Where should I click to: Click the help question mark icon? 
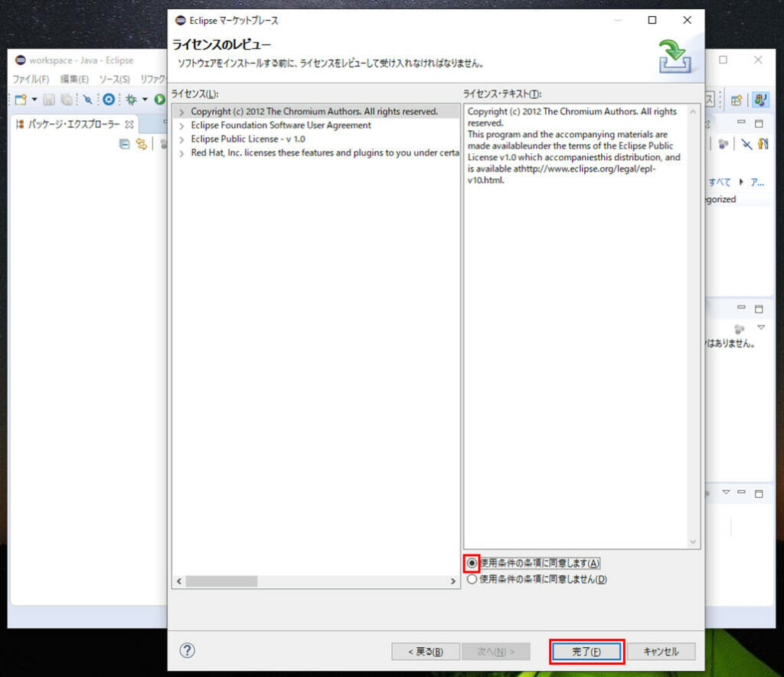coord(187,650)
